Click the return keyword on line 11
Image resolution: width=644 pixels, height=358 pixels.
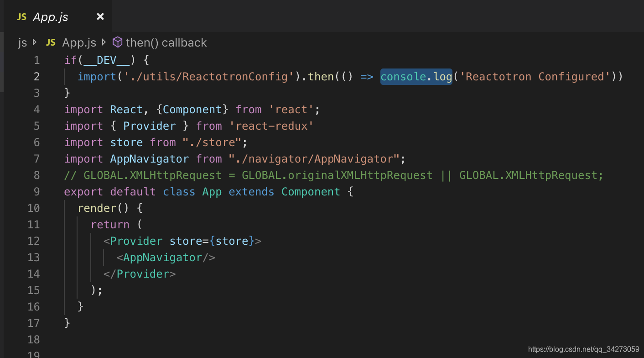pyautogui.click(x=110, y=225)
